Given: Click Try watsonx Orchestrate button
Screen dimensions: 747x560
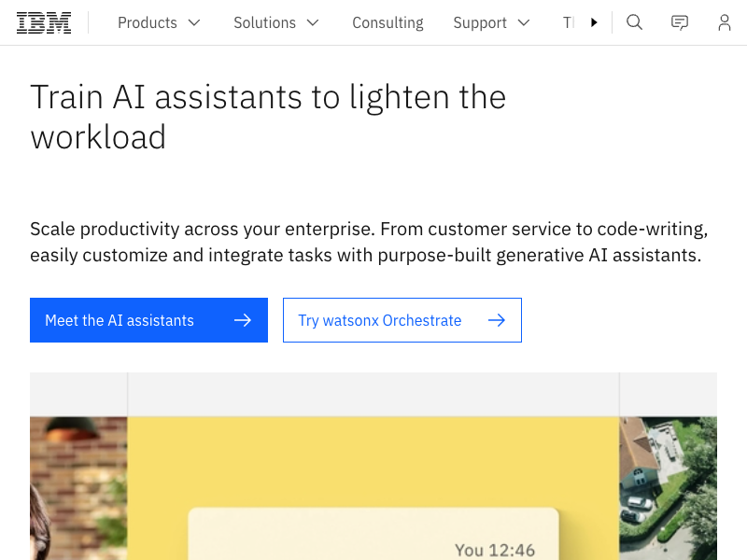Looking at the screenshot, I should click(402, 320).
